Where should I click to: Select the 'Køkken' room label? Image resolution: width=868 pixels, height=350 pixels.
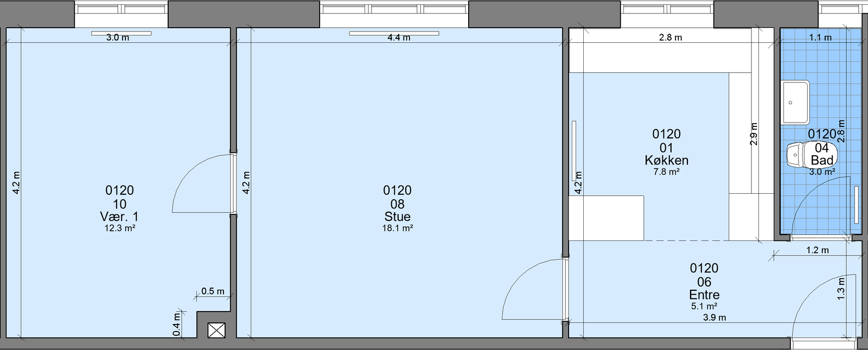(666, 160)
